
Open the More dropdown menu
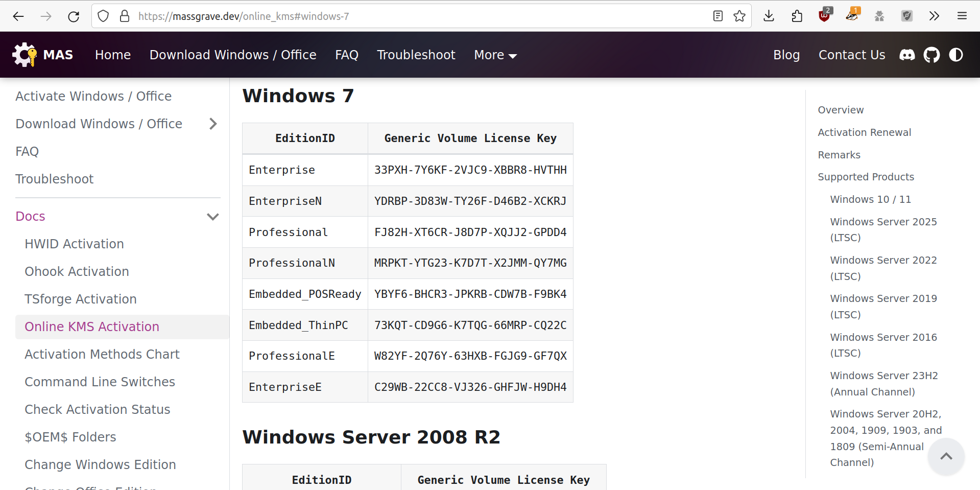click(x=495, y=55)
